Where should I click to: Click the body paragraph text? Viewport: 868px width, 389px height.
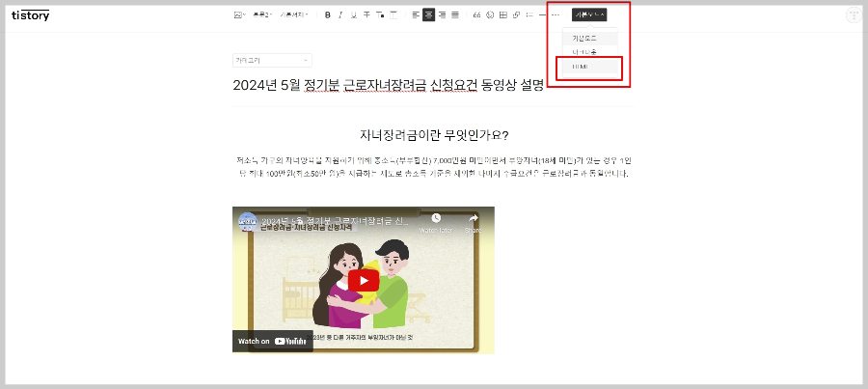(434, 167)
